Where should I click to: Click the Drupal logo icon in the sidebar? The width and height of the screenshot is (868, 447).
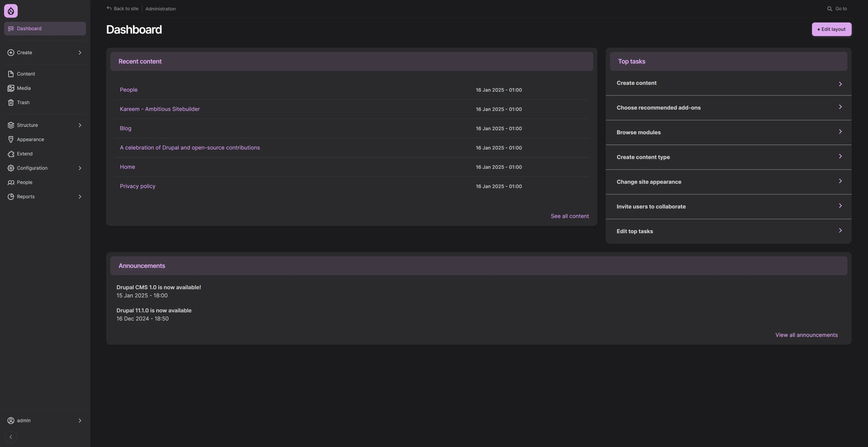pos(11,11)
